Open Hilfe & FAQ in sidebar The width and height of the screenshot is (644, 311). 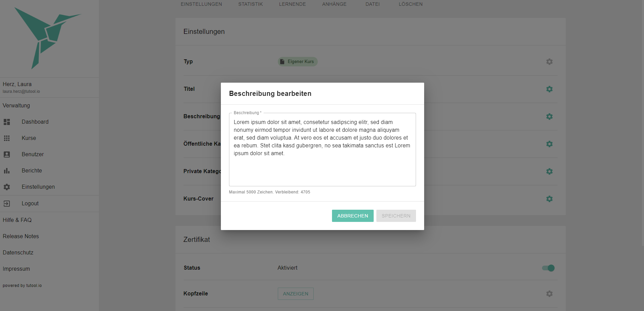[x=17, y=220]
